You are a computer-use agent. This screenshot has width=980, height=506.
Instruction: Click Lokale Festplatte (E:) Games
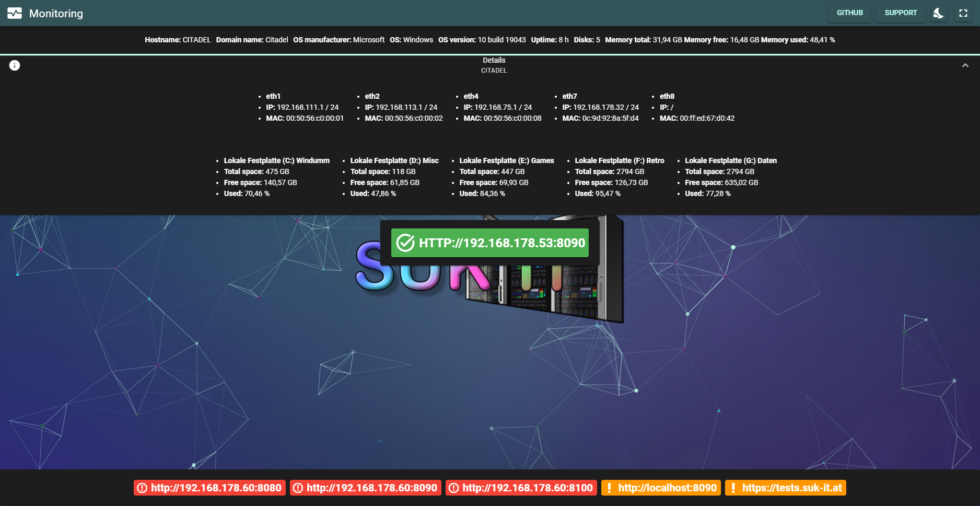click(507, 160)
